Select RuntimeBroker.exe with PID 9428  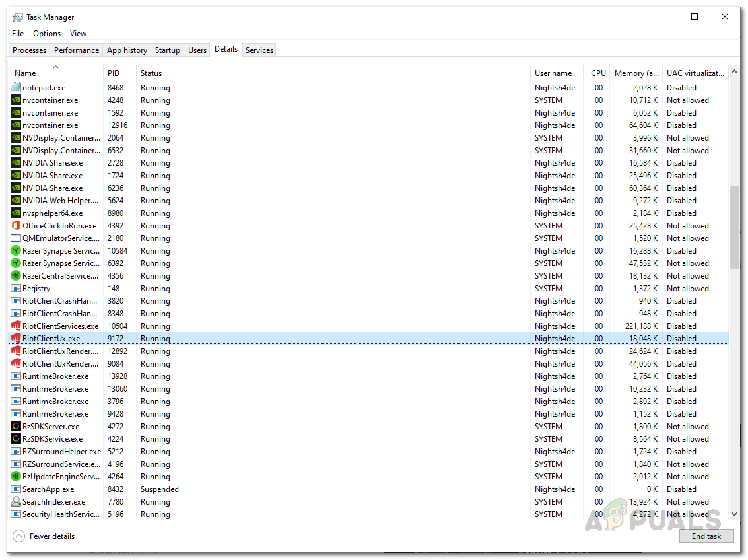click(55, 414)
